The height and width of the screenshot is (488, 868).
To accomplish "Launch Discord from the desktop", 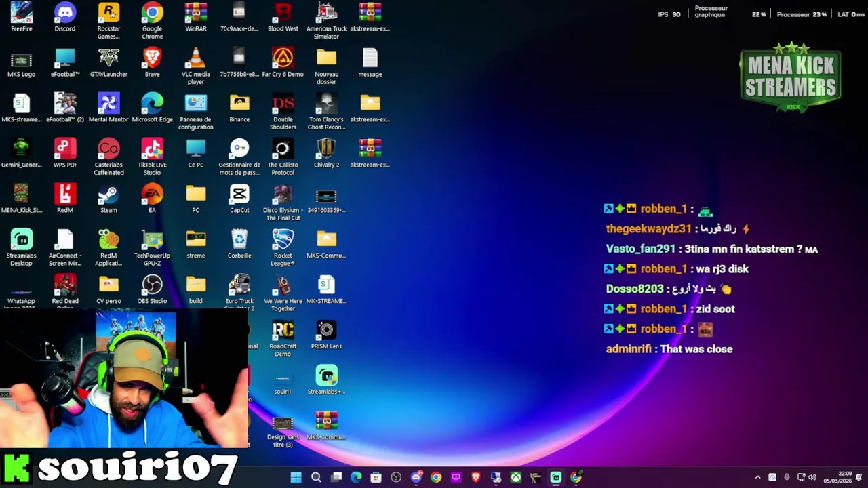I will [65, 17].
